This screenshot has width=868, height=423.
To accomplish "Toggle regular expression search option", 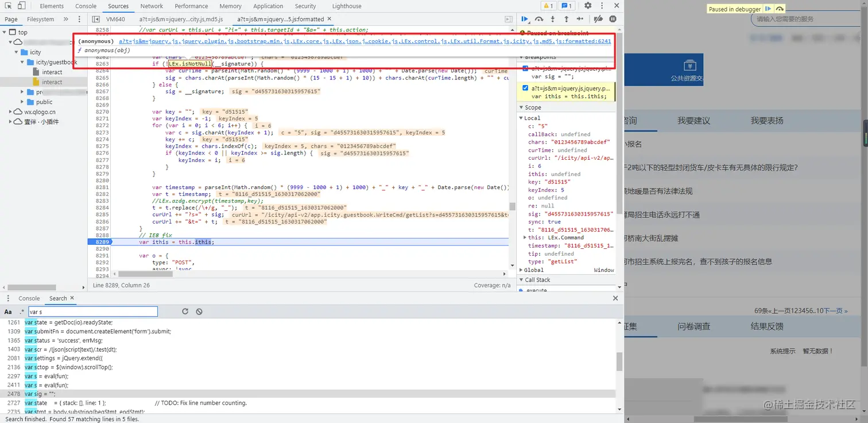I will [x=22, y=312].
